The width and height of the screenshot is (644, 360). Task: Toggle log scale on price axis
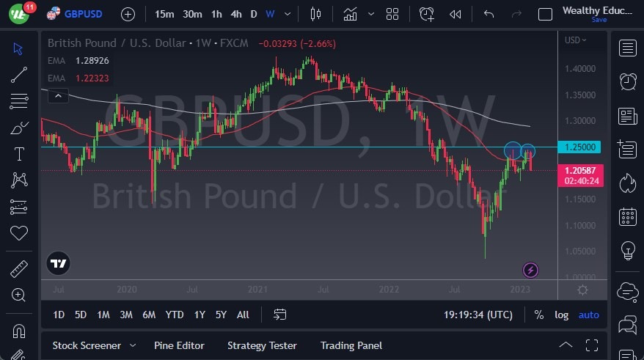click(561, 315)
